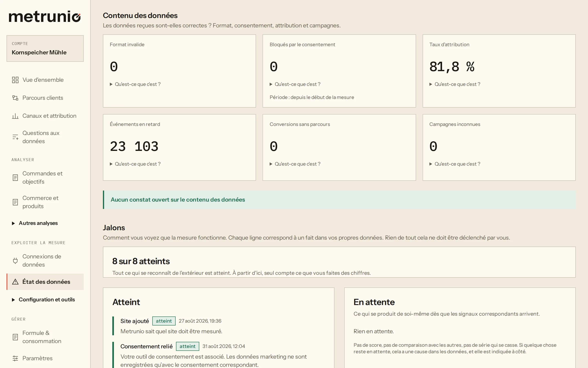Expand Qu'est-ce que c'est under Campagnes inconnues
This screenshot has height=368, width=588.
[x=455, y=164]
